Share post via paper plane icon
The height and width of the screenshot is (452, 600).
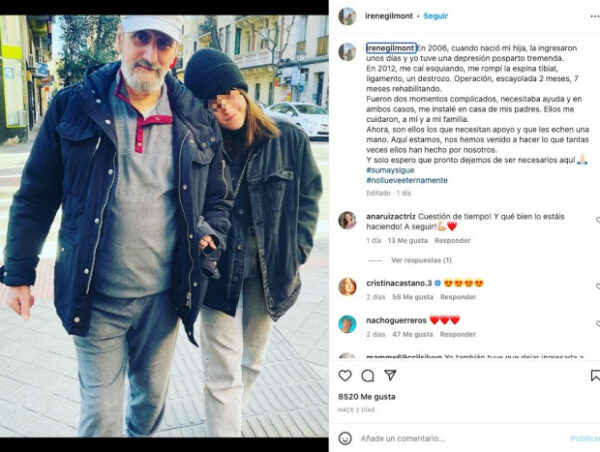[390, 375]
